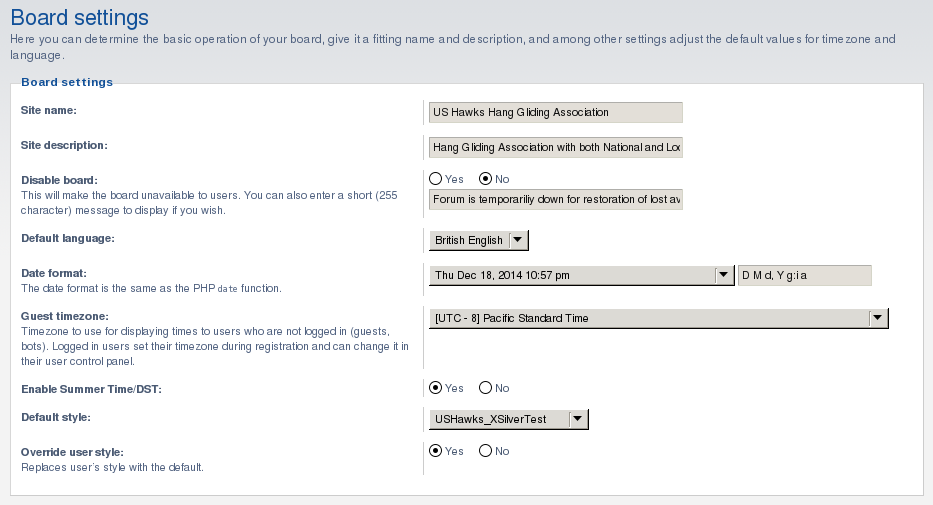The height and width of the screenshot is (505, 933).
Task: Open the Date format preset dropdown
Action: 581,275
